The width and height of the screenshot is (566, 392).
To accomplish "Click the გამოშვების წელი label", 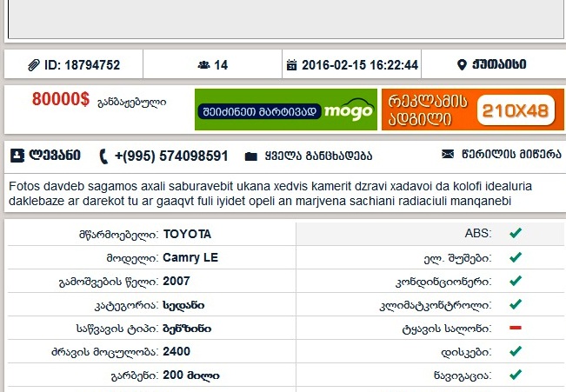I will point(109,282).
